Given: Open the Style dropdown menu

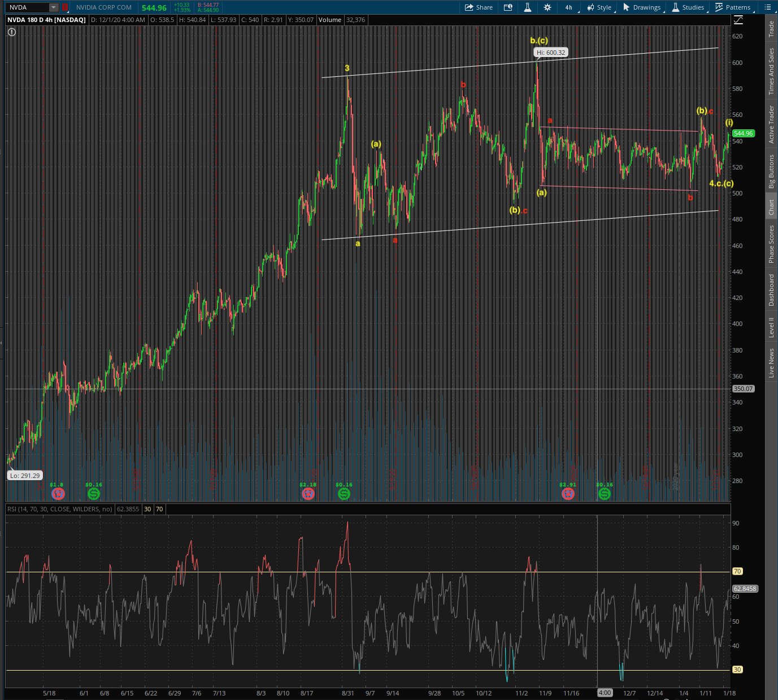Looking at the screenshot, I should pyautogui.click(x=599, y=7).
